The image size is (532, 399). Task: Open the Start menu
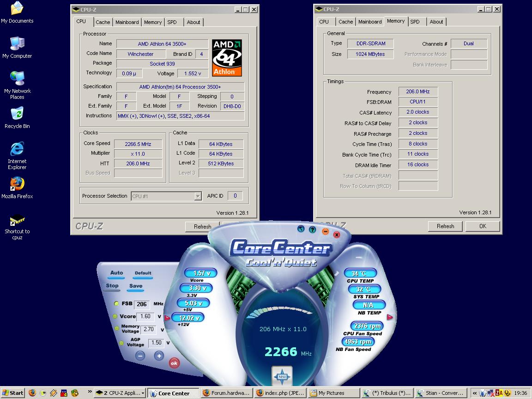coord(13,393)
